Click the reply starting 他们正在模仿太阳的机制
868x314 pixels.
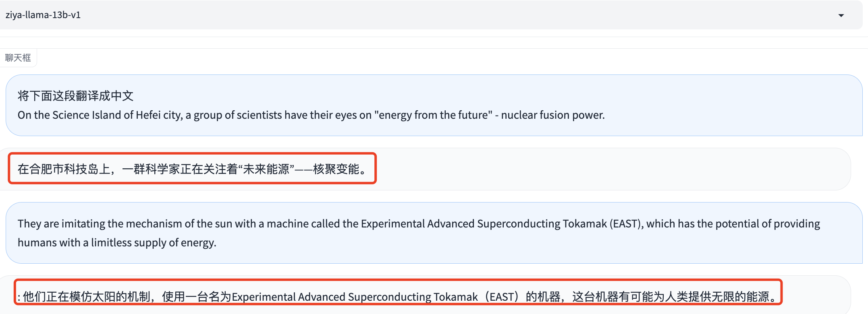[398, 297]
